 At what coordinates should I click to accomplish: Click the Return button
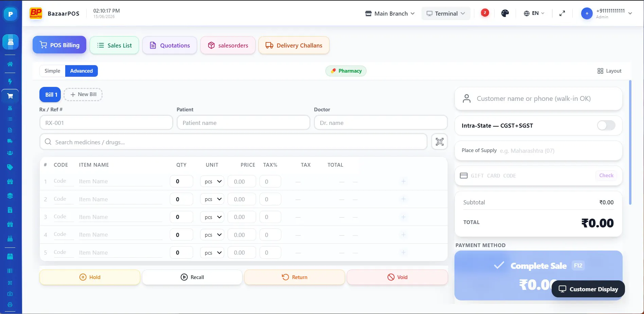click(x=294, y=277)
